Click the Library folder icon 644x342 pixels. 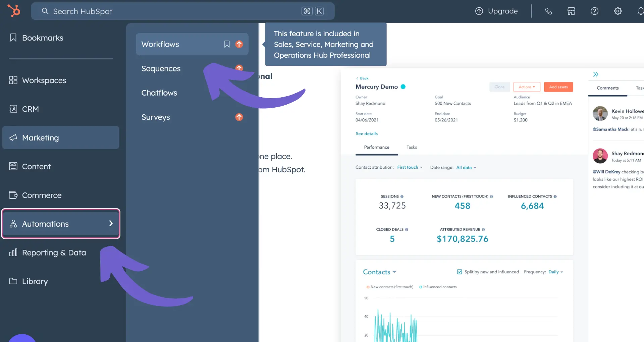click(x=13, y=281)
